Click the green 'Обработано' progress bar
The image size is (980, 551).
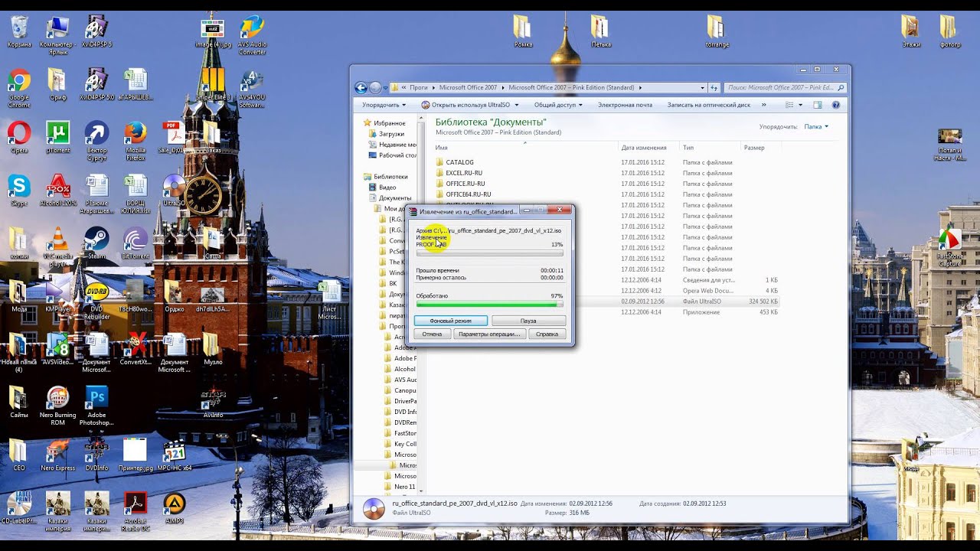tap(489, 305)
